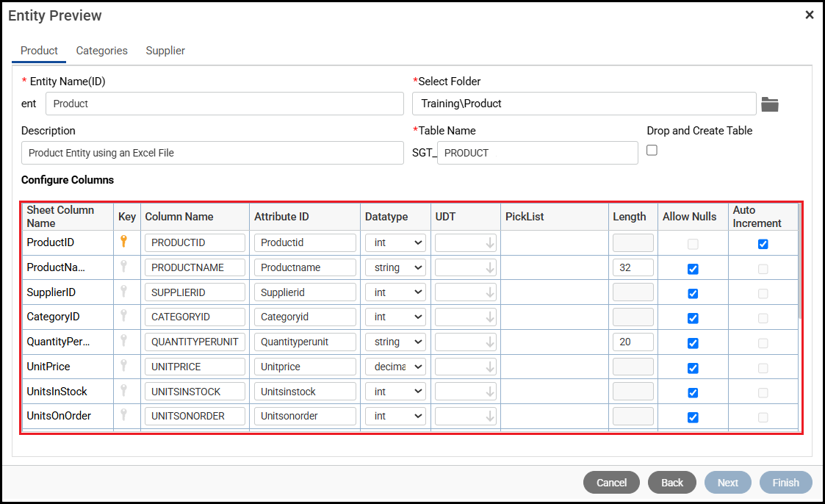Toggle Allow Nulls for UnitPrice row
This screenshot has height=504, width=825.
(x=693, y=368)
